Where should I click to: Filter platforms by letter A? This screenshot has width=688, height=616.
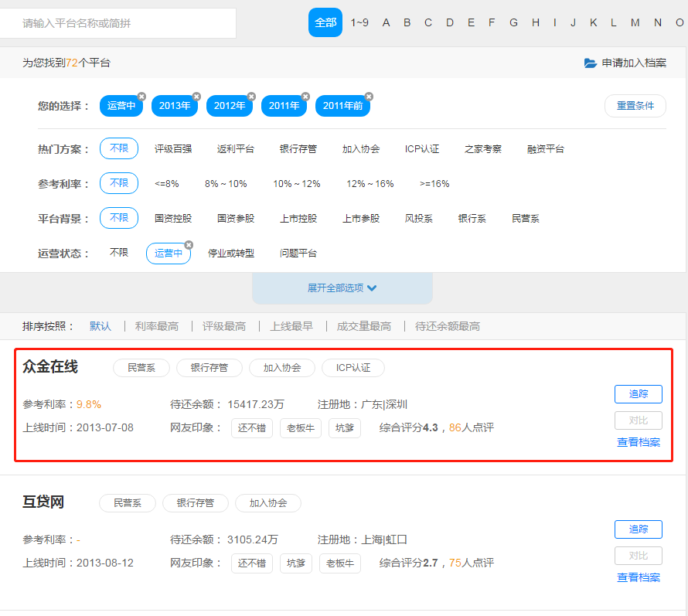386,22
